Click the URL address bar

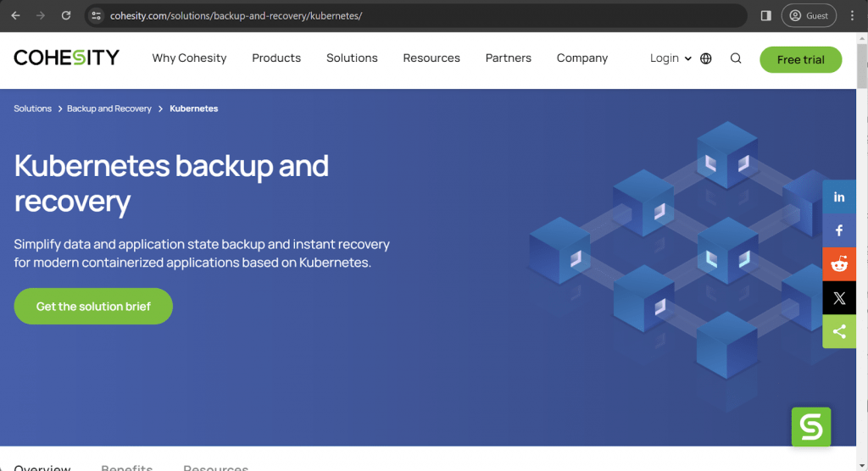coord(415,15)
